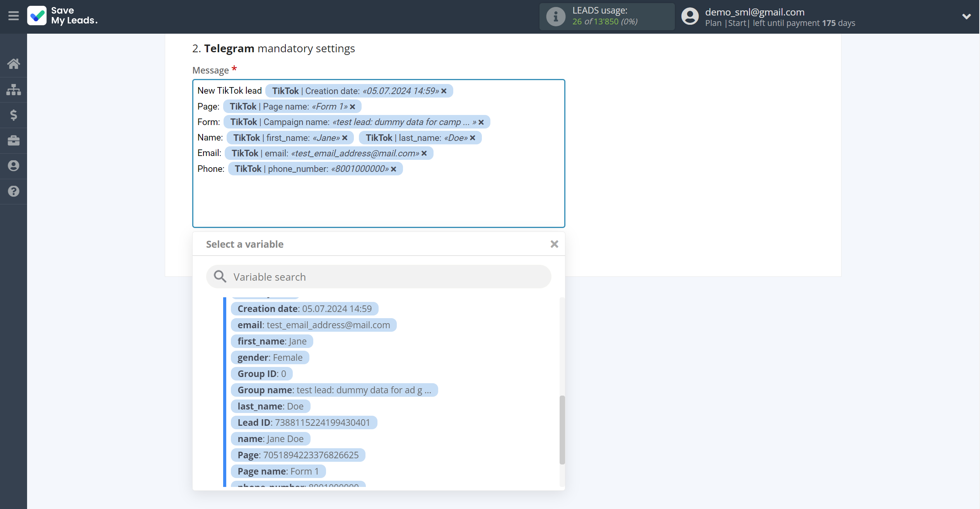Viewport: 980px width, 509px height.
Task: Remove the email tag from message
Action: click(x=424, y=153)
